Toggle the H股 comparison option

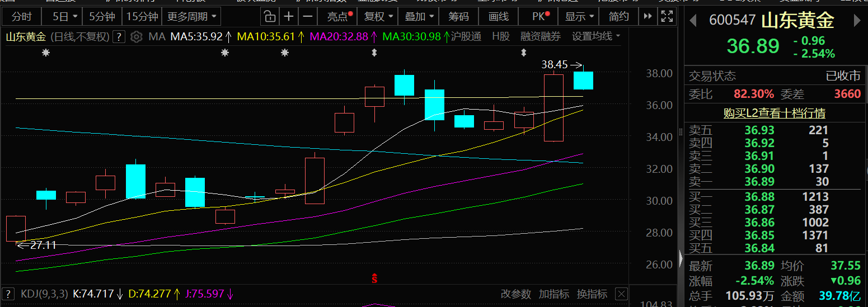click(501, 37)
